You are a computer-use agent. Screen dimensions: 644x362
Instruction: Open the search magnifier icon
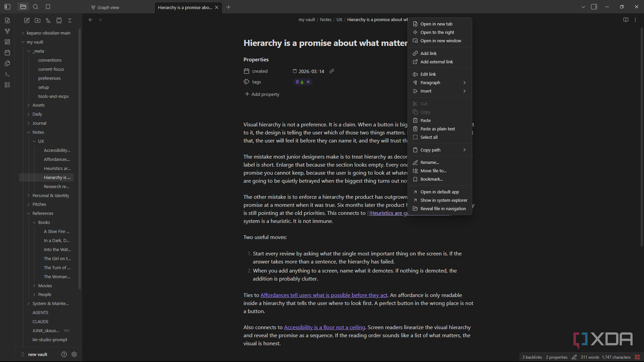36,7
